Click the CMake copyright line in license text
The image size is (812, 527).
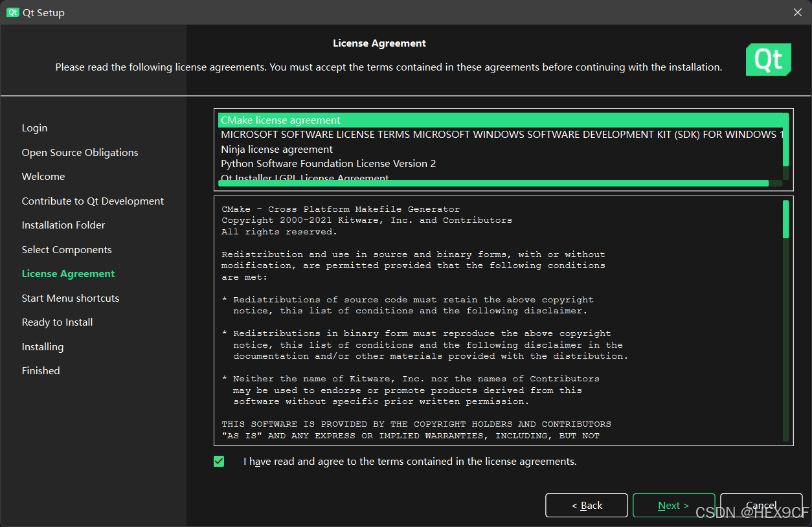point(367,220)
